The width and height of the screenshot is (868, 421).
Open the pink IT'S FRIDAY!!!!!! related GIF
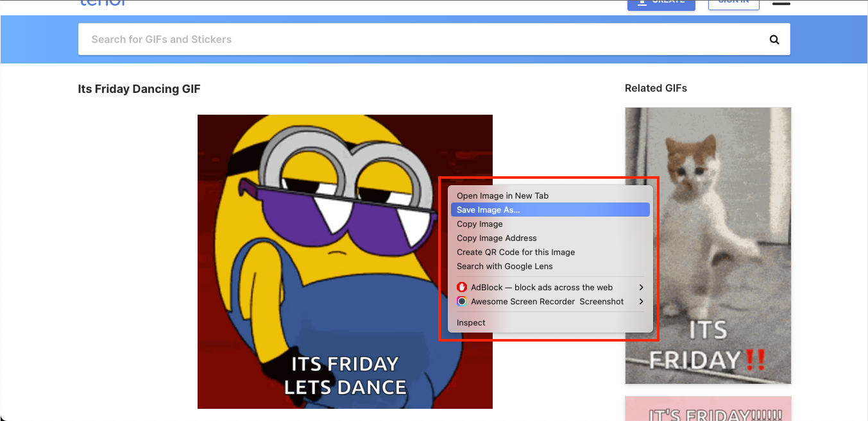pyautogui.click(x=708, y=409)
